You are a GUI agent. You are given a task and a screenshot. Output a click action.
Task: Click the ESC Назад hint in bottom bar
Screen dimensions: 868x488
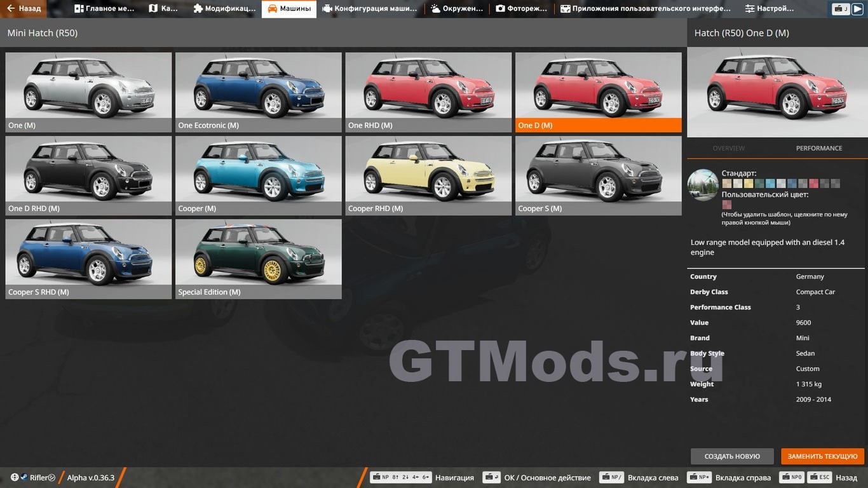[832, 478]
